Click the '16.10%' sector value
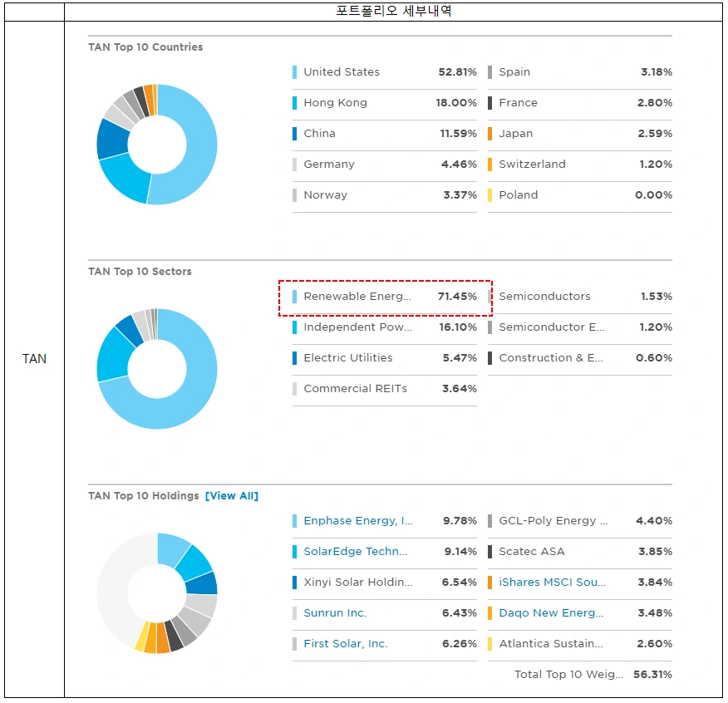The image size is (728, 703). 458,327
